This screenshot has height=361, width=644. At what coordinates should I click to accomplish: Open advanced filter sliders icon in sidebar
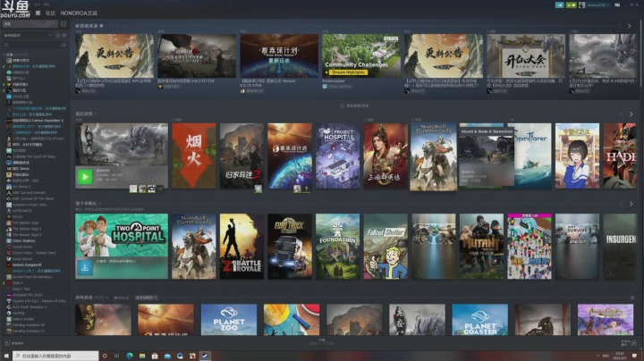point(64,45)
